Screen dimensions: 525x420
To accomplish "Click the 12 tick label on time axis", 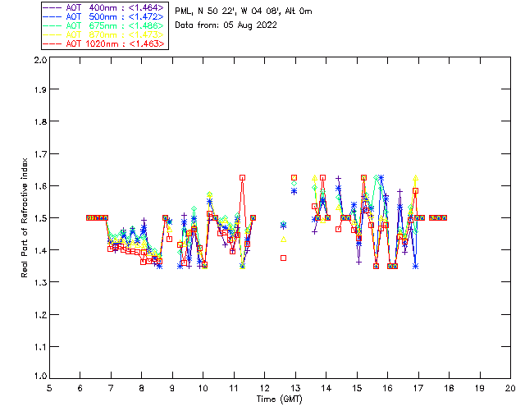I will 264,389.
